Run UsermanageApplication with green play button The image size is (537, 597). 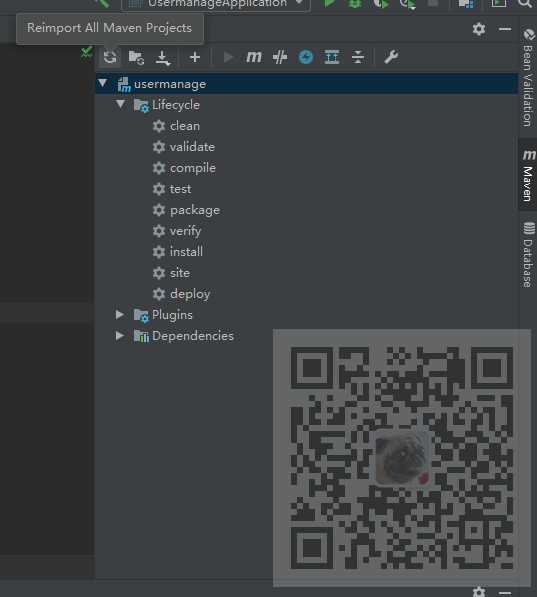[329, 3]
